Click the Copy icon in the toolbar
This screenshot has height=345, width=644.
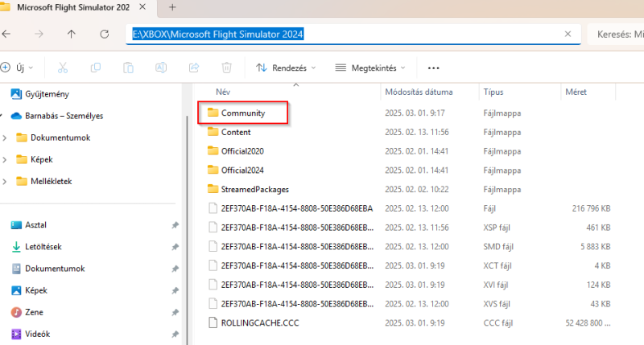pos(95,68)
